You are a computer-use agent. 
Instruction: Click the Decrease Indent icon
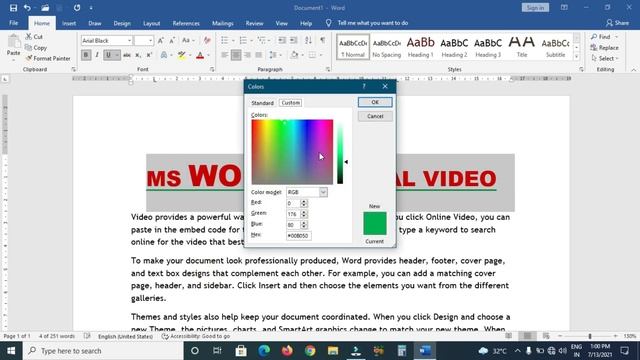click(x=282, y=40)
